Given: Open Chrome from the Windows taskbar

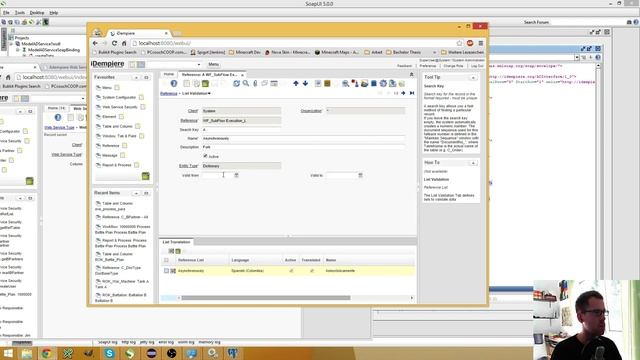Looking at the screenshot, I should tap(46, 353).
